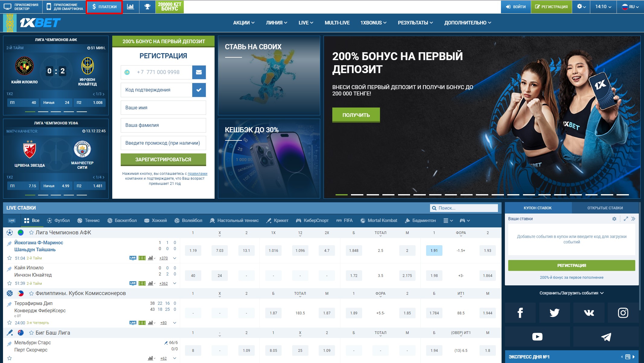Open the VK social link
644x363 pixels.
pyautogui.click(x=589, y=313)
